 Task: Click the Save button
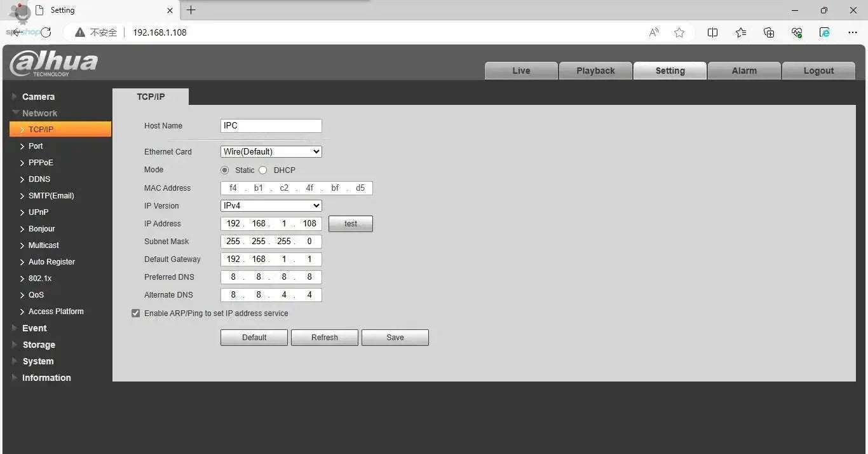pyautogui.click(x=395, y=338)
